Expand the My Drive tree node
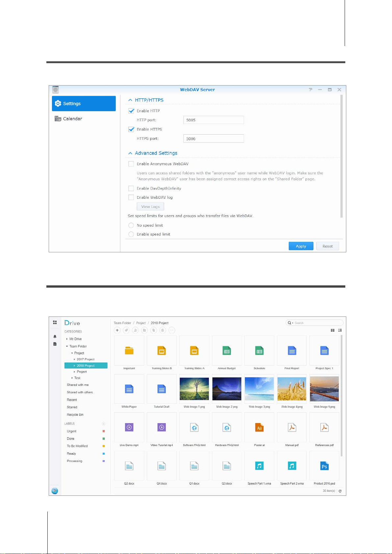392x554 pixels. [67, 339]
